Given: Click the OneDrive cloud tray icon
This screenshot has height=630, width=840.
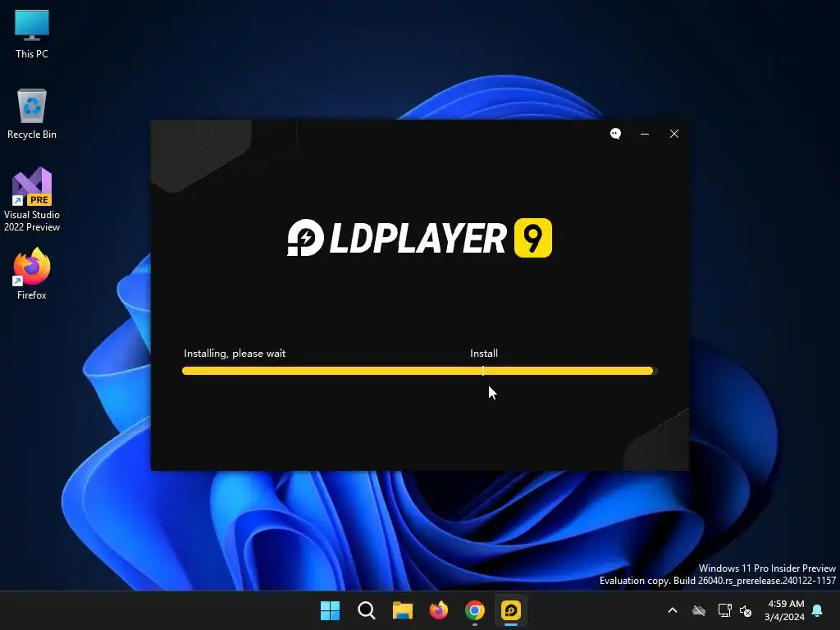Looking at the screenshot, I should (x=699, y=610).
